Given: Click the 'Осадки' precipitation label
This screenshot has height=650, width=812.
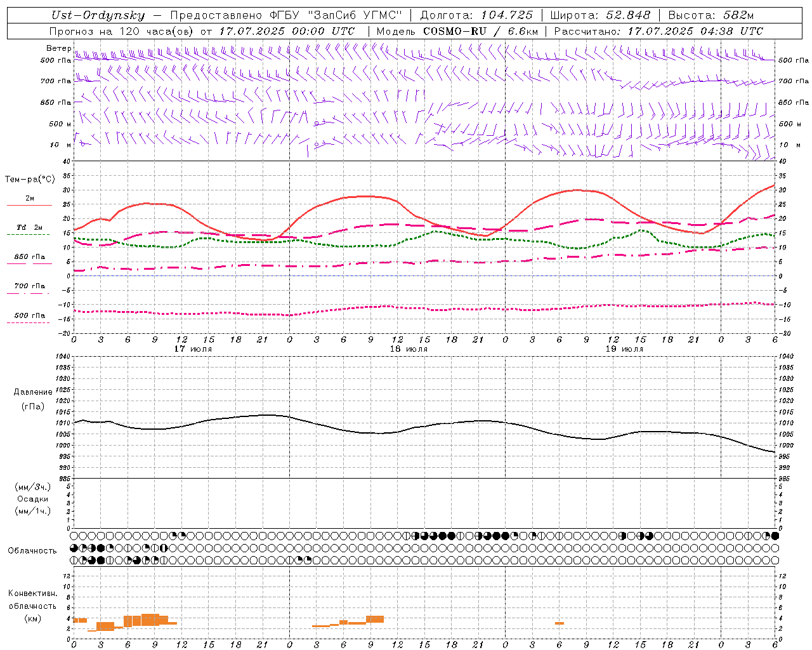Looking at the screenshot, I should pyautogui.click(x=33, y=499).
